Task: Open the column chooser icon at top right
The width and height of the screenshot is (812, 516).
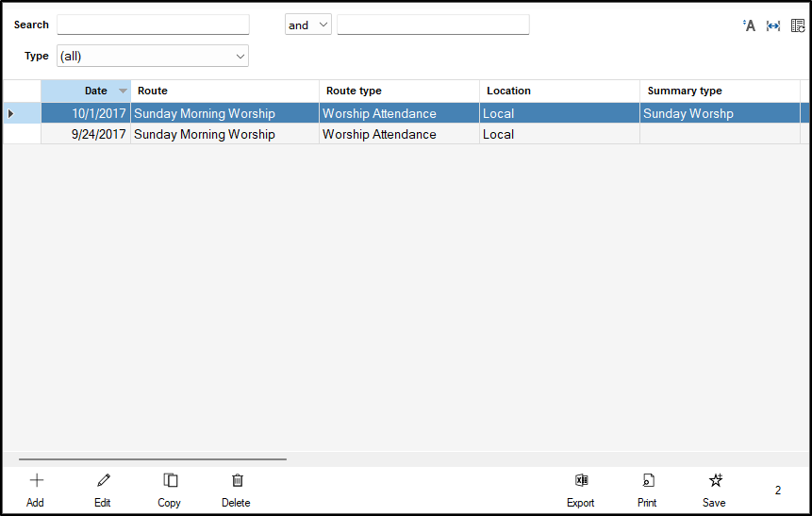Action: click(x=798, y=25)
